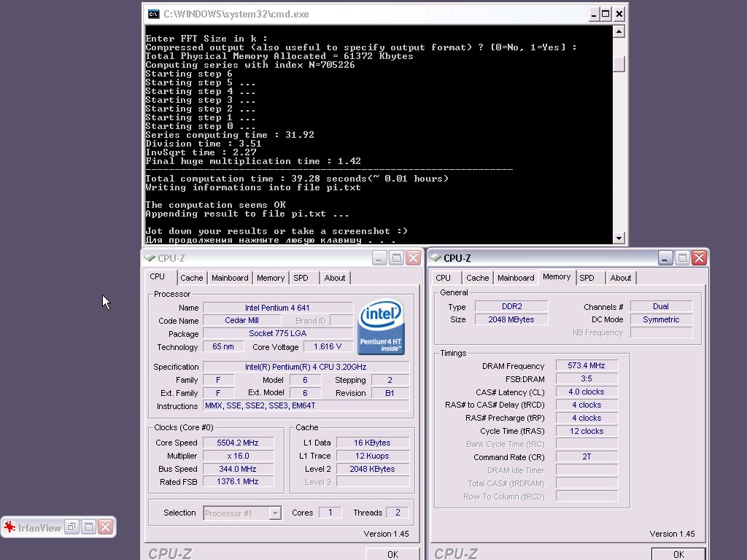Click the FSB:DRAM value 3:5
747x560 pixels.
coord(587,378)
